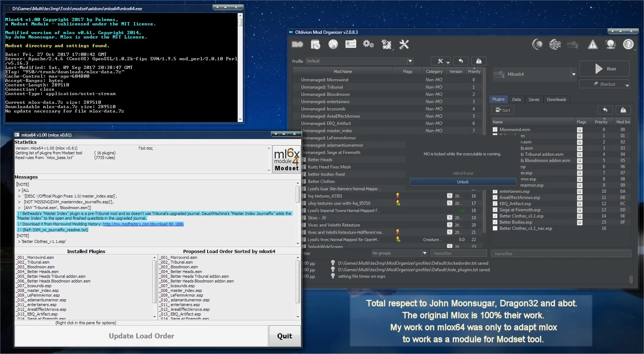This screenshot has height=354, width=644.
Task: Open mod list tools wrench dropdown
Action: [x=441, y=61]
